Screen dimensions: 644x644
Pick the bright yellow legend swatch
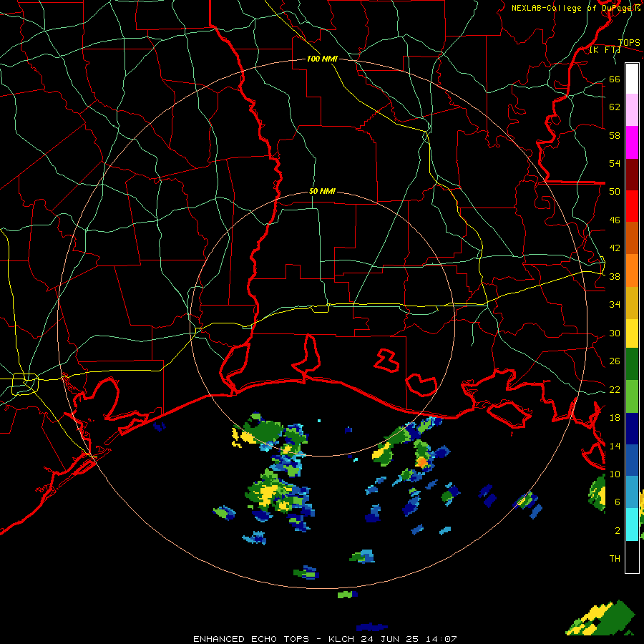coord(632,333)
